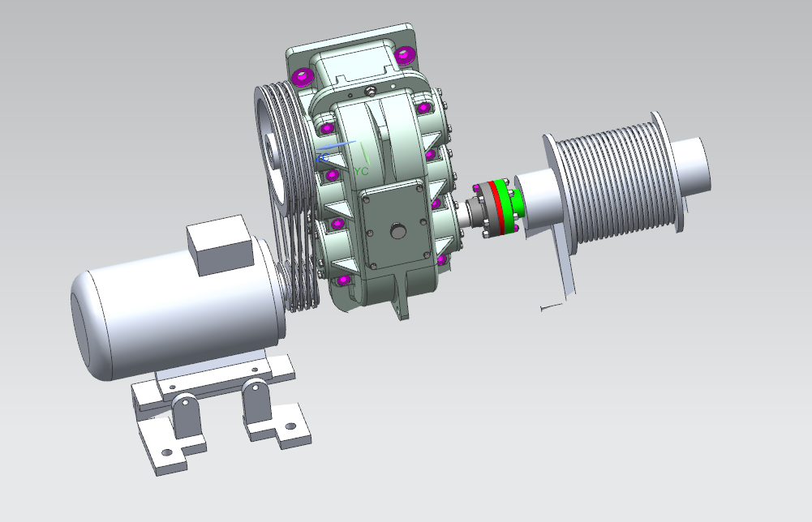Select the shaft end right of the drum
This screenshot has width=812, height=522.
693,167
